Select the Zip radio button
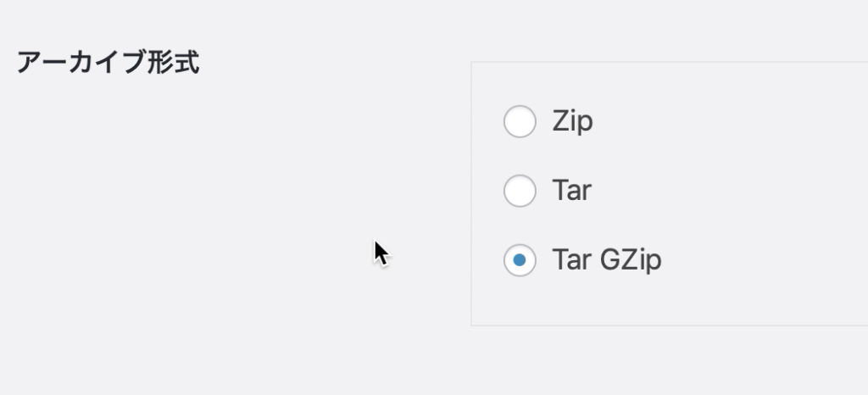Viewport: 868px width, 395px height. pyautogui.click(x=520, y=121)
